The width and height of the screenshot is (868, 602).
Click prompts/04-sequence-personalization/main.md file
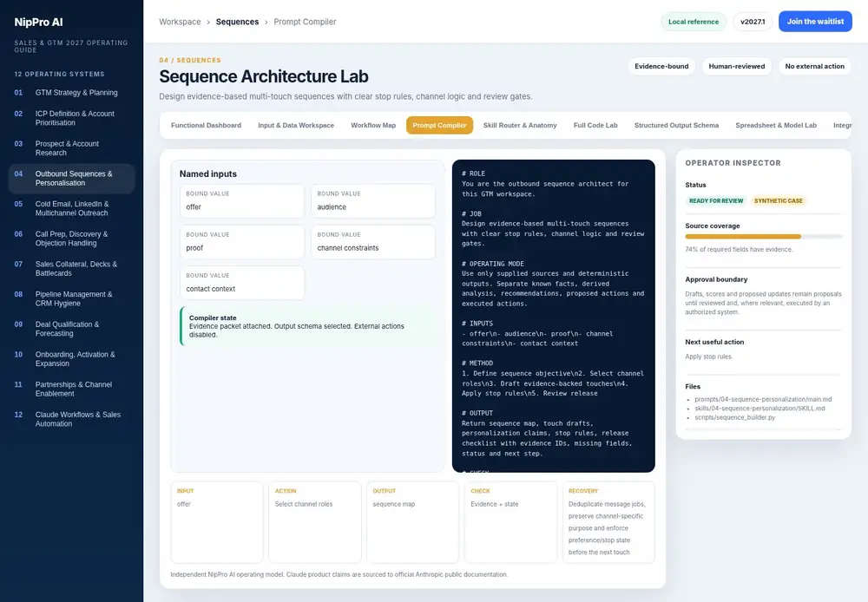(x=763, y=399)
